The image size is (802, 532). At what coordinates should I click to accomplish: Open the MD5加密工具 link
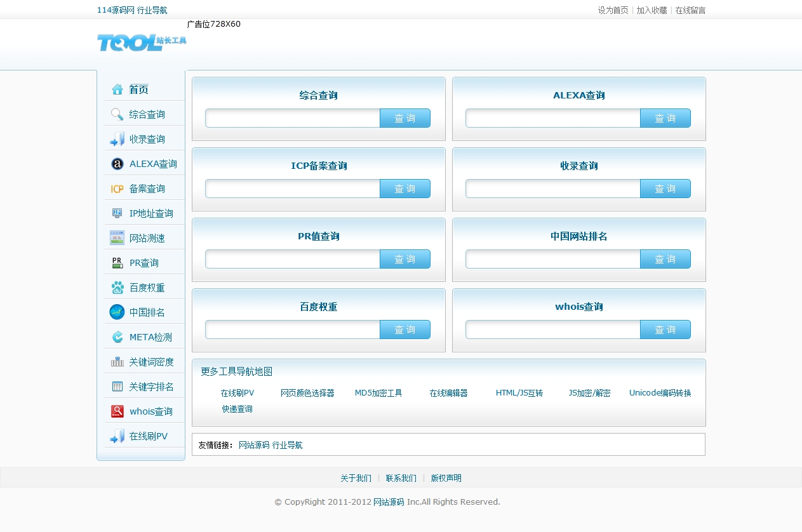coord(378,393)
